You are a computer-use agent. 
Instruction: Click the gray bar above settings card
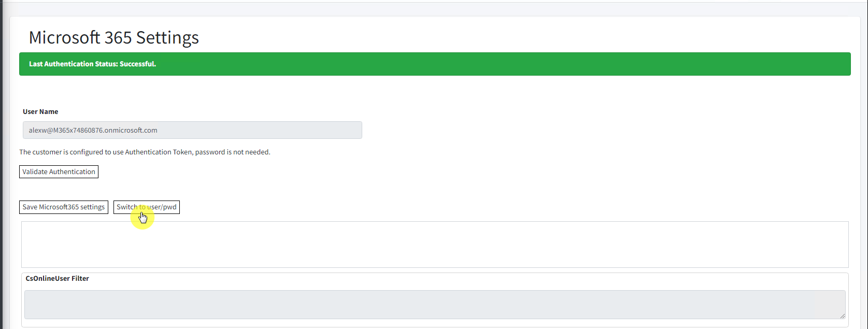(x=434, y=9)
